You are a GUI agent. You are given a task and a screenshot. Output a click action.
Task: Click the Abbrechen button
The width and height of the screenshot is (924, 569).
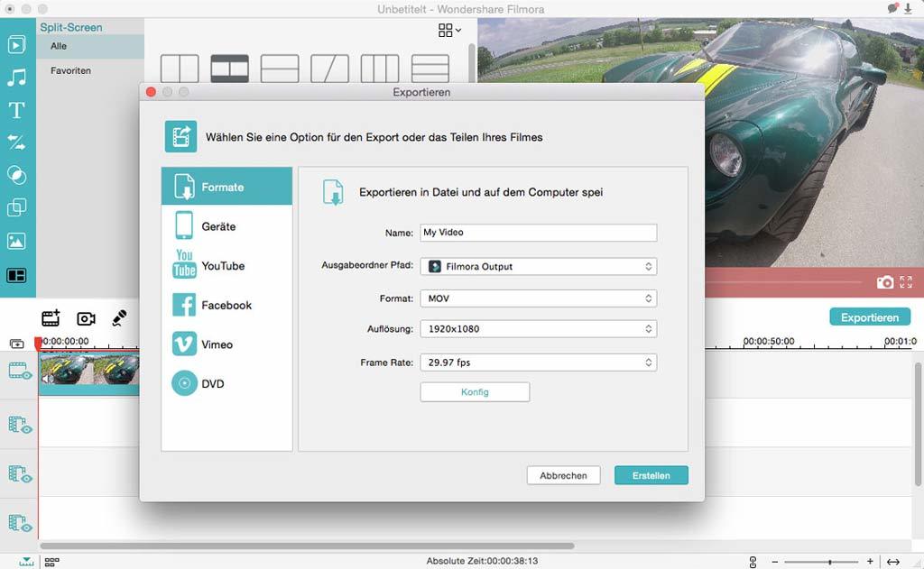pyautogui.click(x=563, y=475)
